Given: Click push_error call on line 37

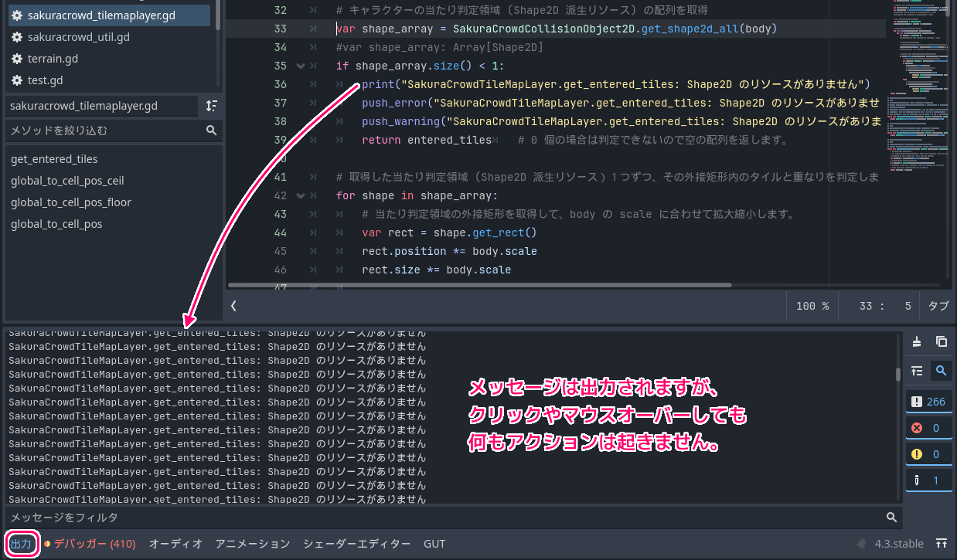Looking at the screenshot, I should 394,103.
